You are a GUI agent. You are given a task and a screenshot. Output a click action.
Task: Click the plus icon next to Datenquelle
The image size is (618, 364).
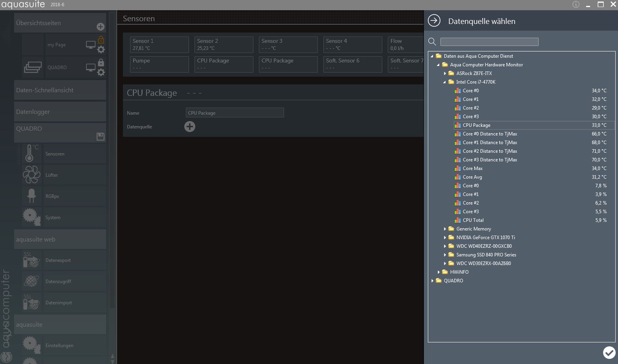point(190,126)
